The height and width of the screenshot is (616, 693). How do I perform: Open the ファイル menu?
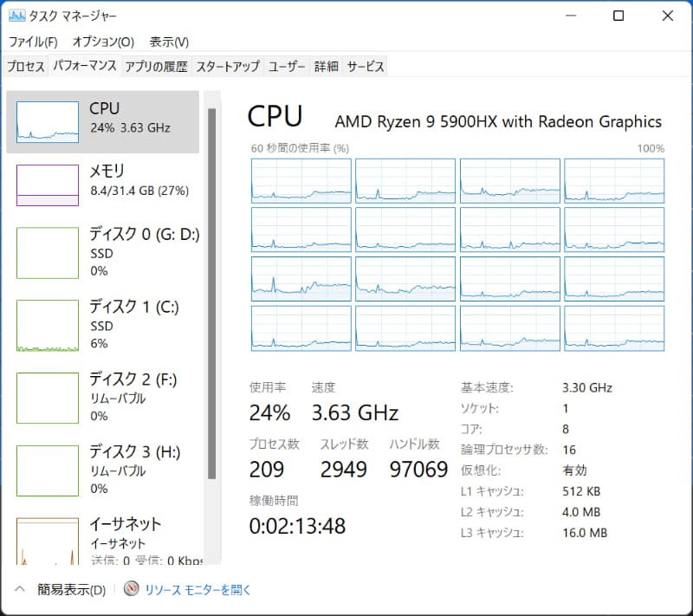tap(32, 42)
